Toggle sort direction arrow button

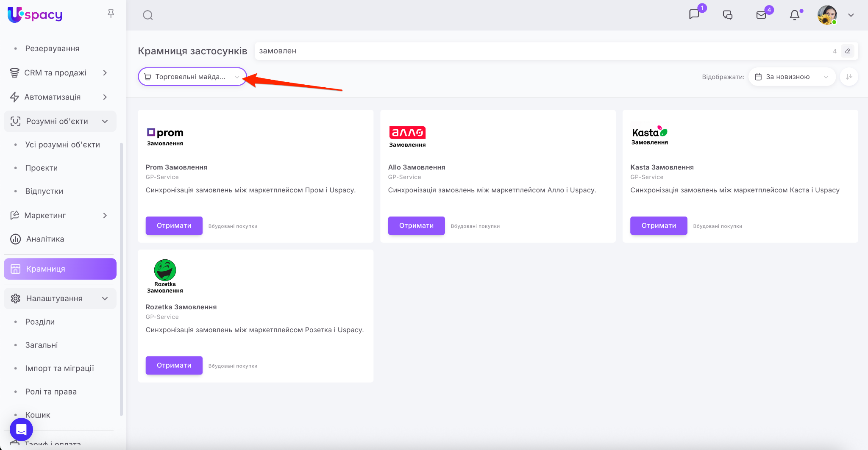point(849,77)
